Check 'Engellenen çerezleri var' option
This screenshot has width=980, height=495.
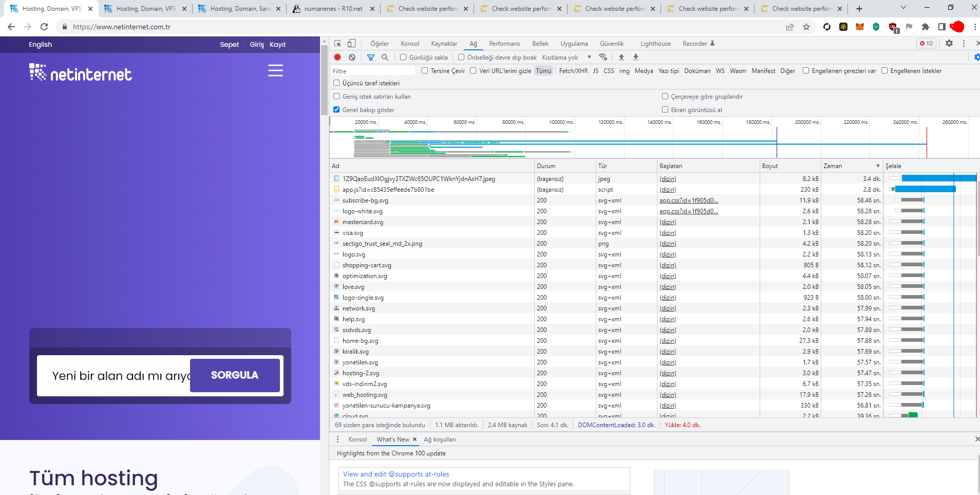[x=806, y=71]
